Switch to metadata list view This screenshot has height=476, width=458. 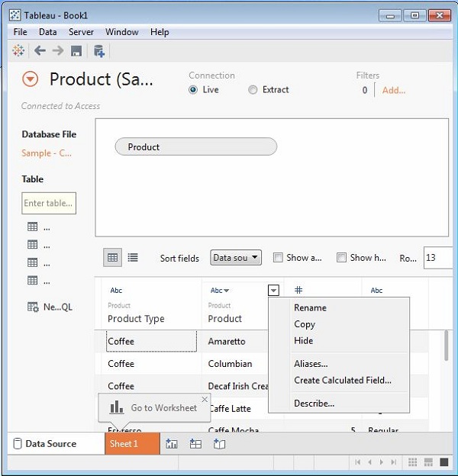point(133,258)
